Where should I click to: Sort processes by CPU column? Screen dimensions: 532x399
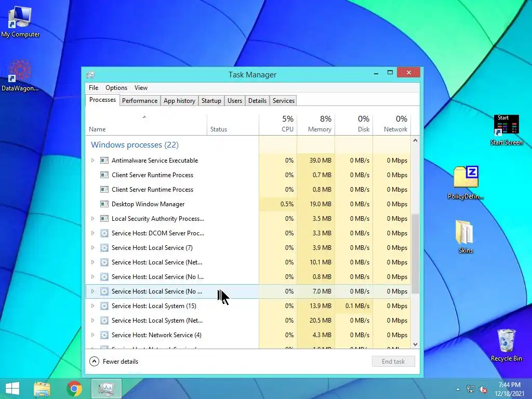[x=278, y=125]
